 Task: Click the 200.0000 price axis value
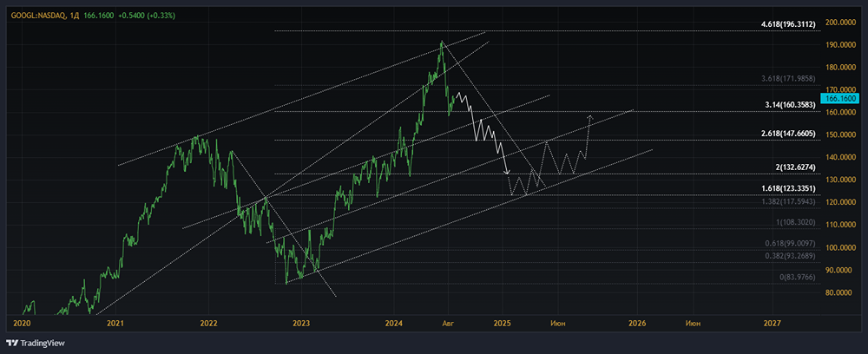click(839, 23)
